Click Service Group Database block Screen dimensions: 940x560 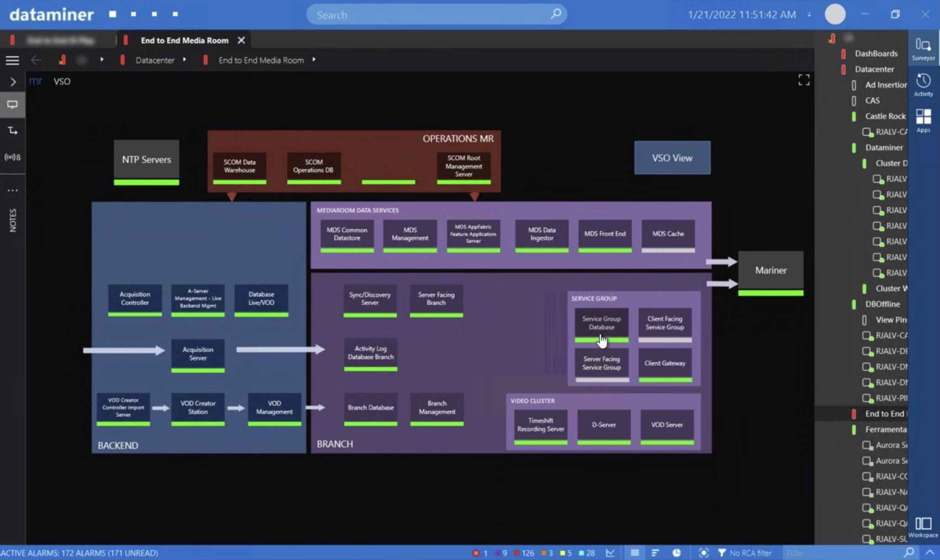pyautogui.click(x=601, y=325)
